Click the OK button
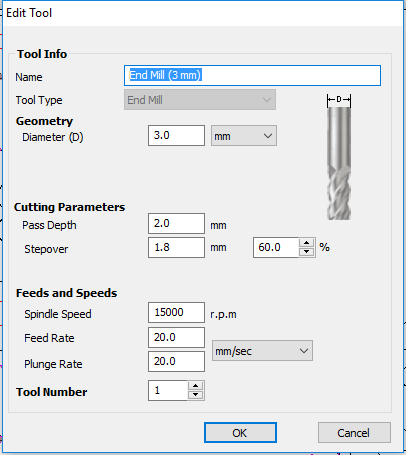This screenshot has width=406, height=455. [x=240, y=433]
